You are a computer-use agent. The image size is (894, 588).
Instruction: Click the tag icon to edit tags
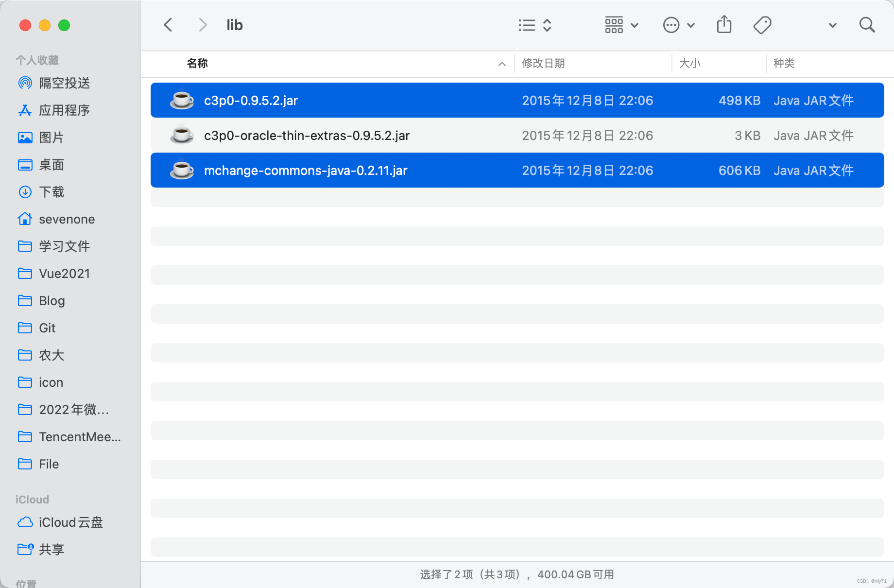tap(762, 25)
